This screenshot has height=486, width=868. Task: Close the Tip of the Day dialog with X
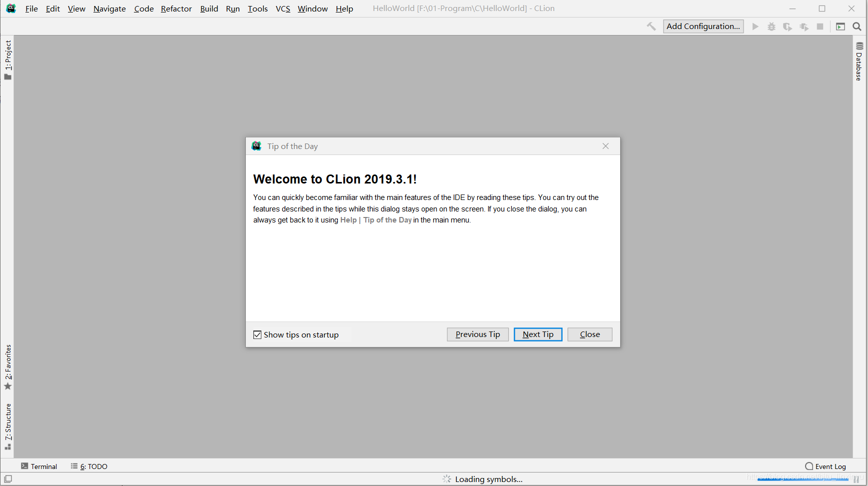click(606, 146)
